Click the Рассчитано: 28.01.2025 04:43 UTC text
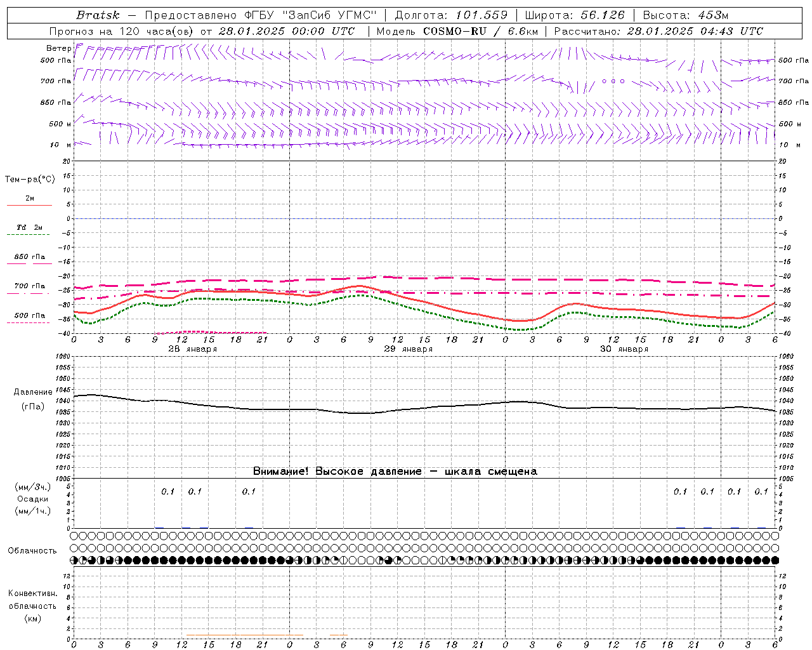812x650 pixels. click(x=658, y=31)
